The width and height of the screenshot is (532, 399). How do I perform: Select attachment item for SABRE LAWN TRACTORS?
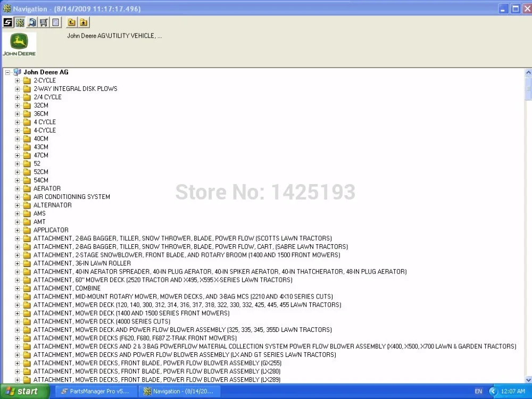[x=190, y=247]
